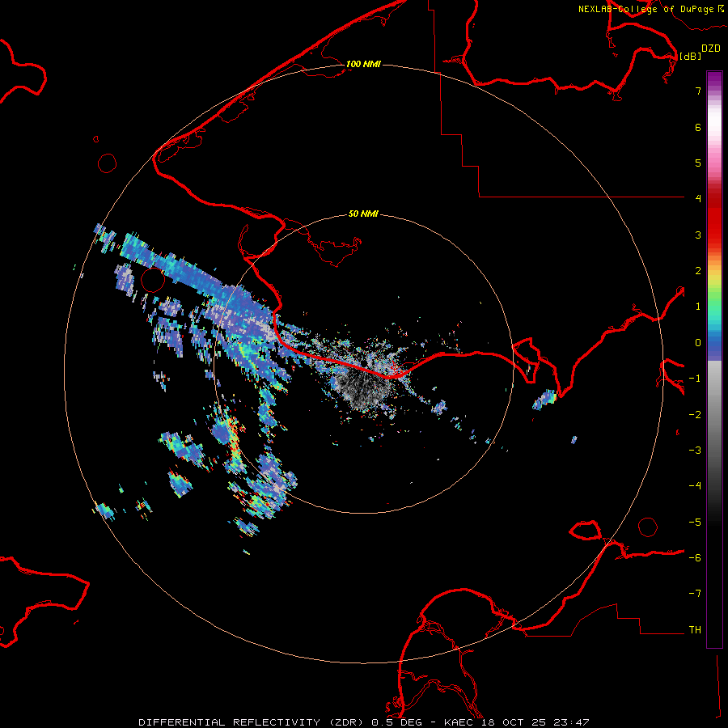The image size is (728, 728).
Task: Click the -7 dB tick label on the scale
Action: point(695,594)
